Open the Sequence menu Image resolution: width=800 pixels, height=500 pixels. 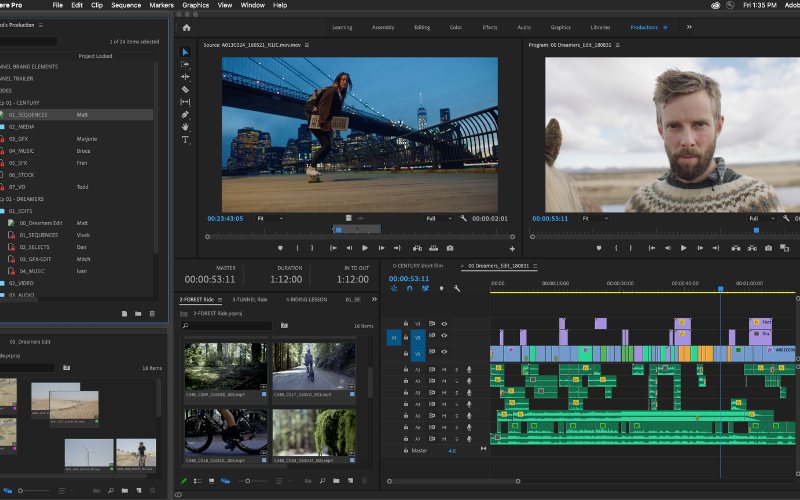coord(126,5)
